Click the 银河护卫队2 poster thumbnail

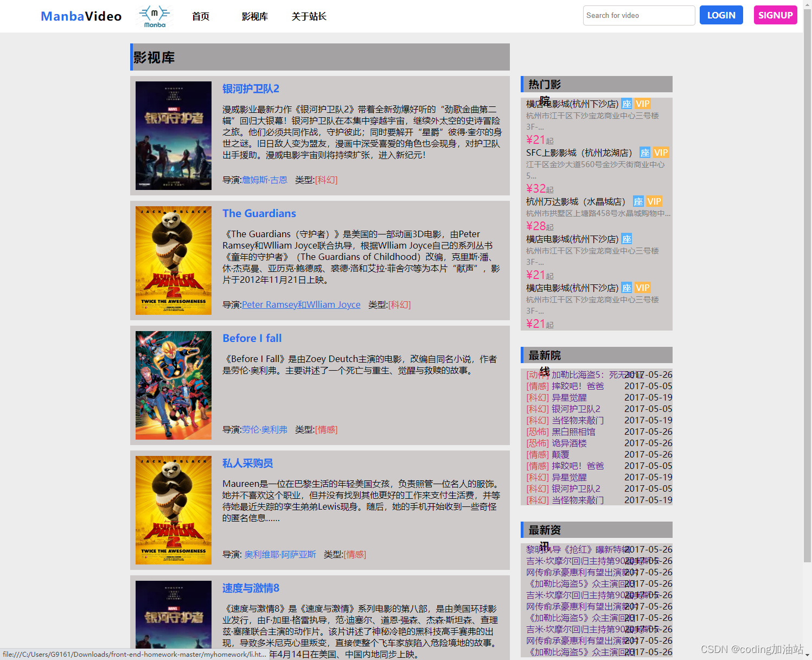tap(174, 136)
